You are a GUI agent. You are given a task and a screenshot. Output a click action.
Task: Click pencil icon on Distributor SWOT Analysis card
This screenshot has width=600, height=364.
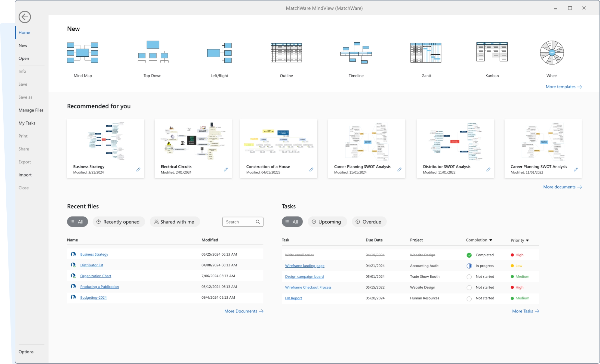488,170
